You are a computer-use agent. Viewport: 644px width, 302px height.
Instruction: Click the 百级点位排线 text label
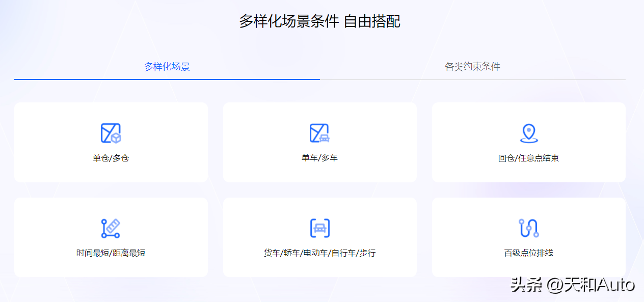point(529,253)
